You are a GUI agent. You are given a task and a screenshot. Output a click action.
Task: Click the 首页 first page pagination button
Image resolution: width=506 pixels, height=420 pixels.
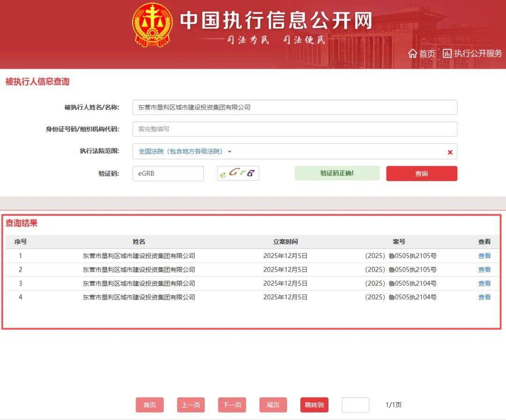(x=149, y=405)
